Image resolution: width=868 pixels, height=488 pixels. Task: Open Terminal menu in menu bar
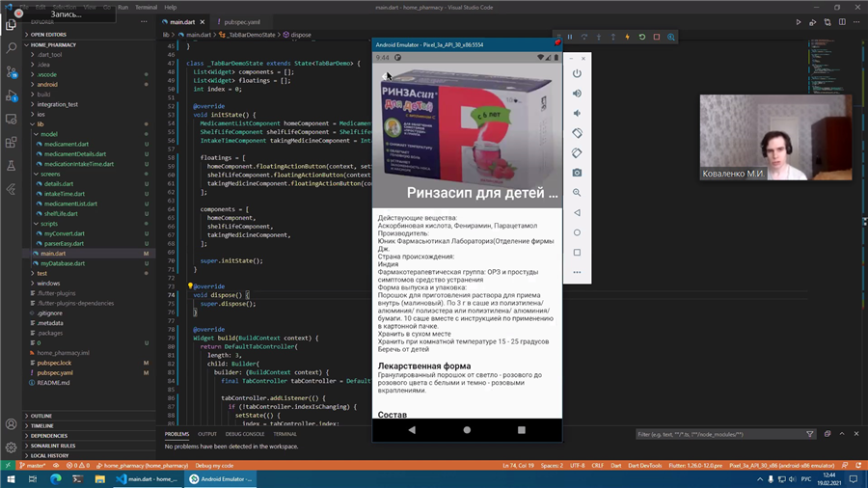coord(147,7)
